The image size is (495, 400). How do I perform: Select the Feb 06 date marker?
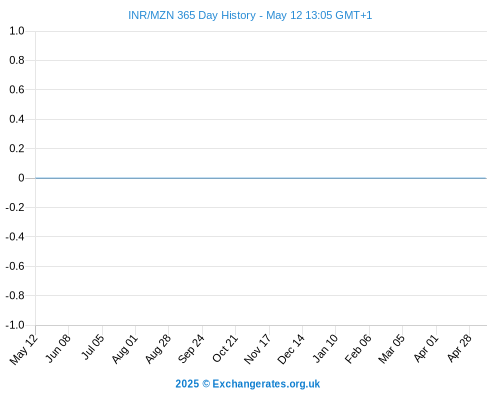pyautogui.click(x=358, y=349)
